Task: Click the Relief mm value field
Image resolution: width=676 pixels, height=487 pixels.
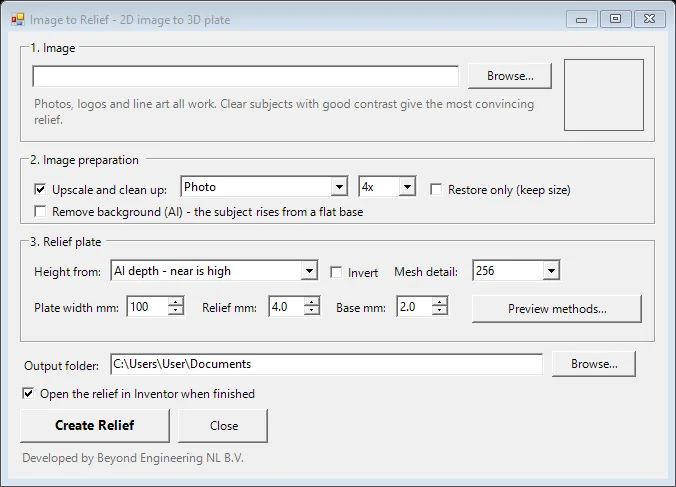Action: 286,307
